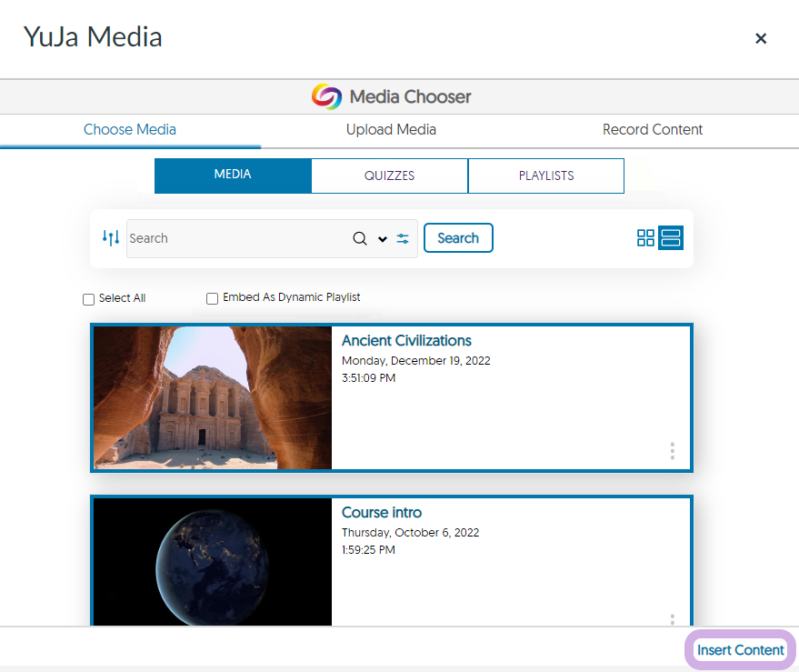This screenshot has height=672, width=799.
Task: Enable Embed As Dynamic Playlist checkbox
Action: (212, 298)
